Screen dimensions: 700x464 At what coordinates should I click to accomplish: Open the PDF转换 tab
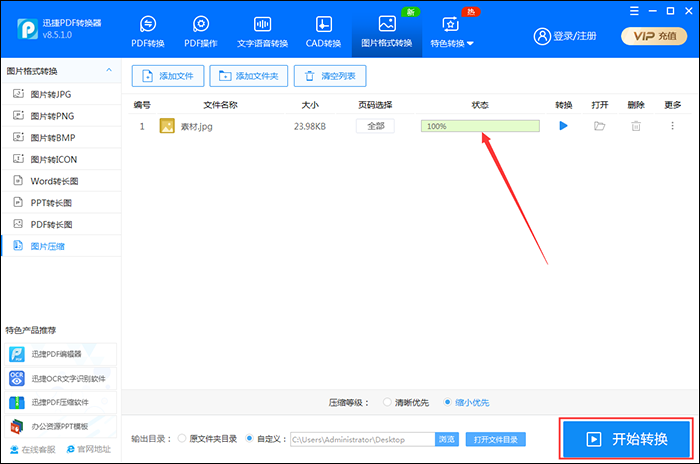pyautogui.click(x=148, y=32)
